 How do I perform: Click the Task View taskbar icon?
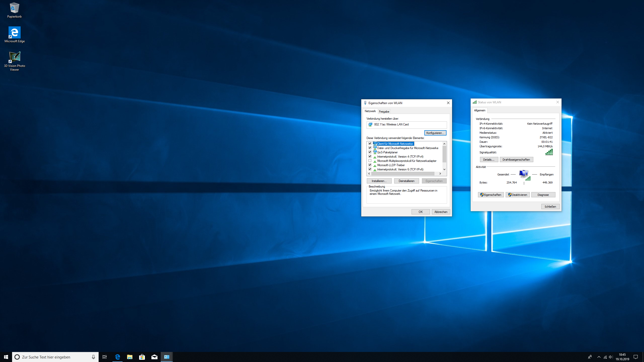(105, 357)
